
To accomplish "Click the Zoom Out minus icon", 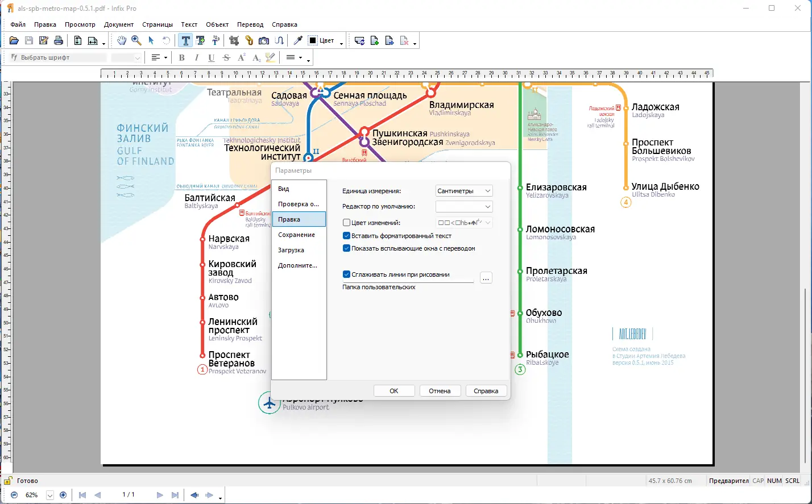I will click(14, 495).
